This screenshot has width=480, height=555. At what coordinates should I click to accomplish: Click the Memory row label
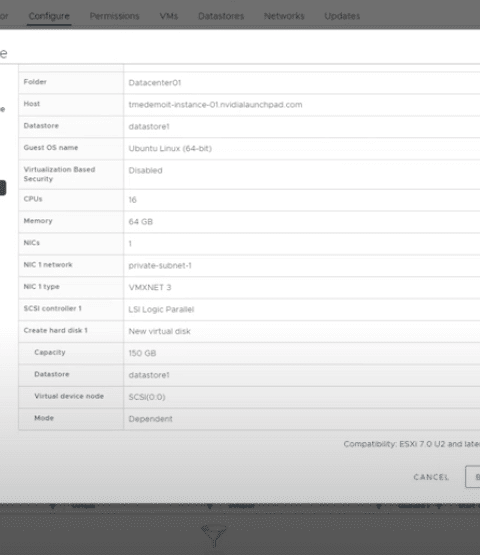(38, 221)
